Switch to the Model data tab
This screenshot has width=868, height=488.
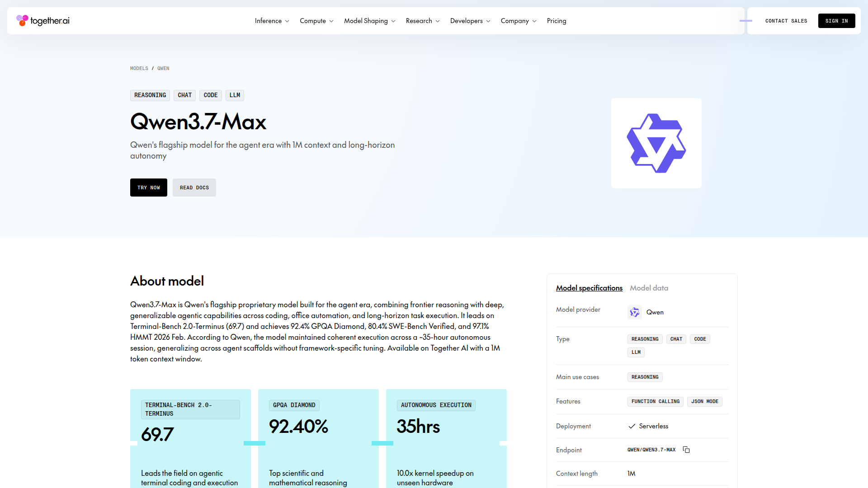pyautogui.click(x=649, y=288)
